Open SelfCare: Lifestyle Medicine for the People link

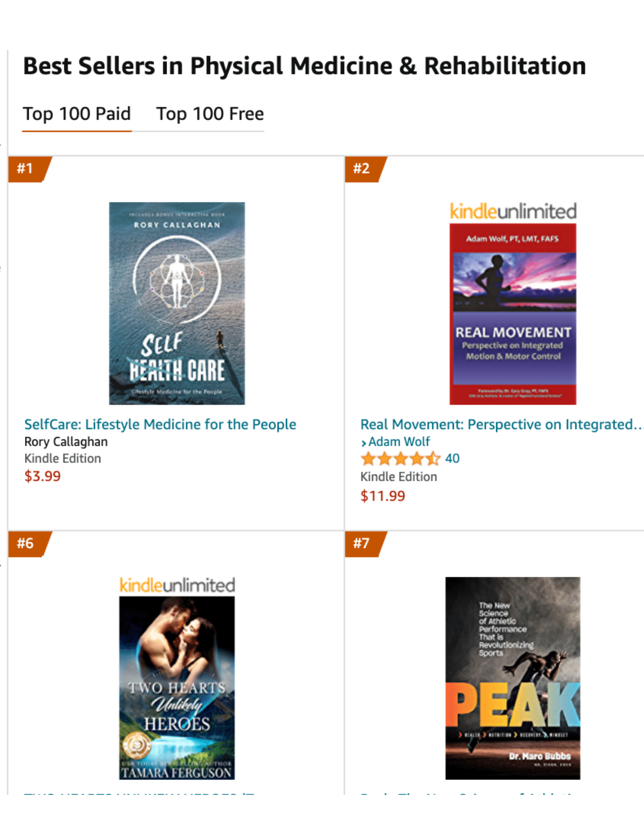pos(160,425)
